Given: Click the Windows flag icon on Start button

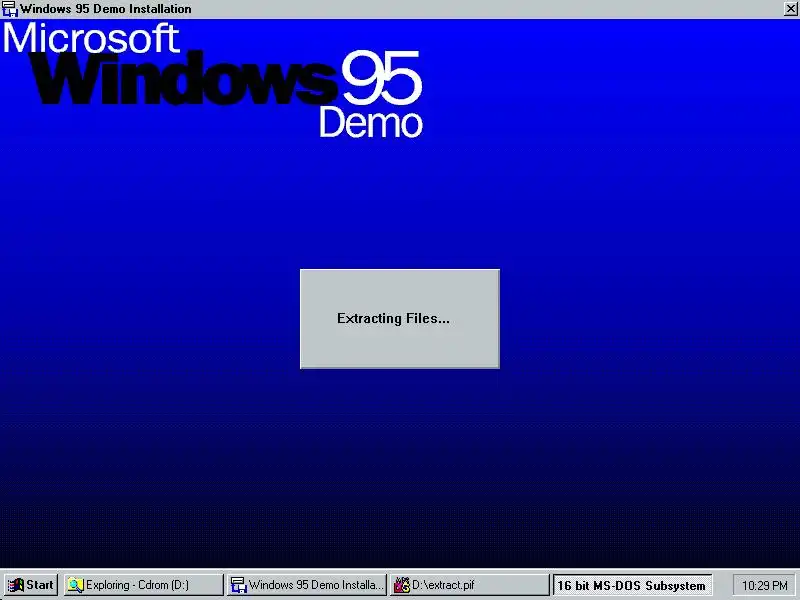Looking at the screenshot, I should 15,585.
